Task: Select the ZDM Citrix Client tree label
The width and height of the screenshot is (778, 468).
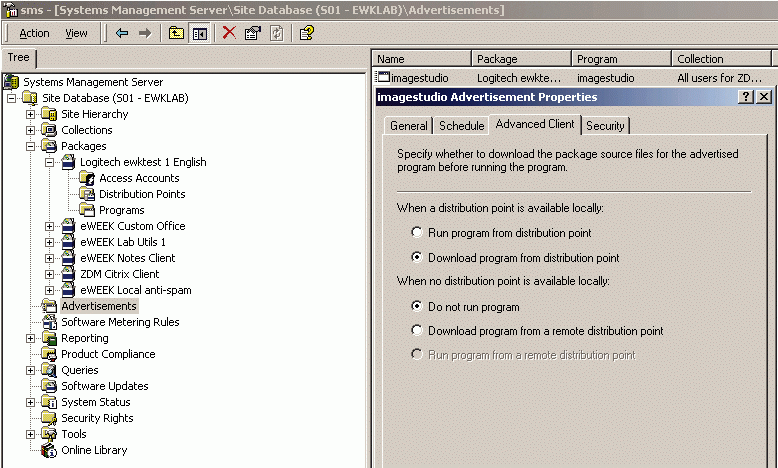Action: coord(120,274)
